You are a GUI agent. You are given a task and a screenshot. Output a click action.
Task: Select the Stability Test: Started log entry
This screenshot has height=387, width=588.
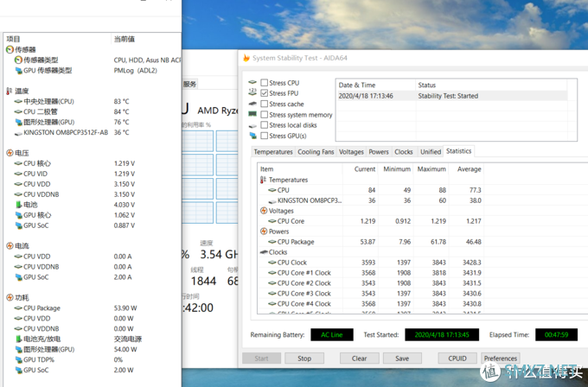(x=452, y=96)
